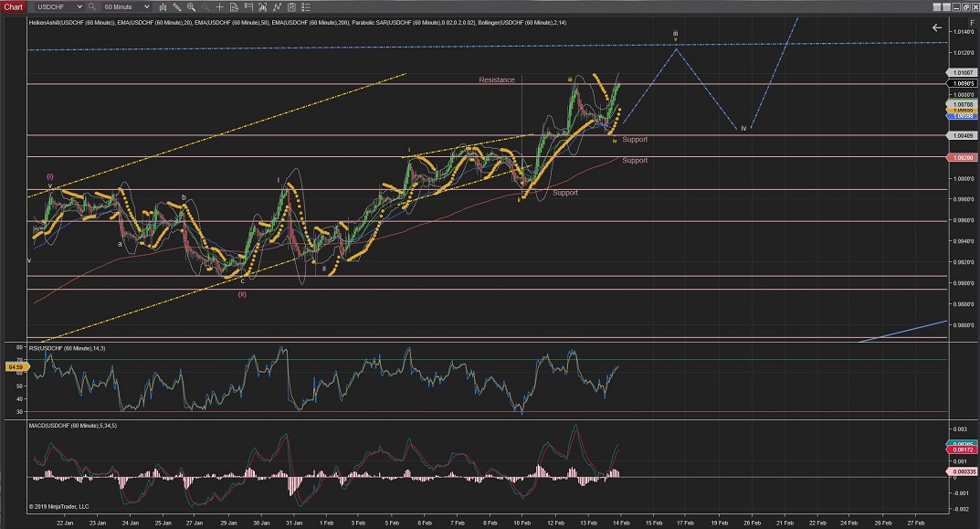Click the zoom in magnifier
980x529 pixels.
pyautogui.click(x=191, y=7)
